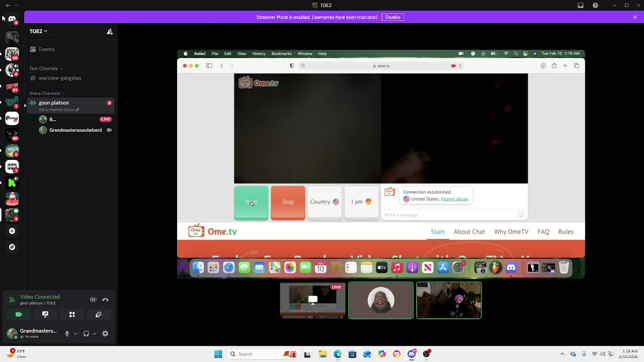644x362 pixels.
Task: Click the ome.tv address bar in Safari
Action: tap(381, 66)
